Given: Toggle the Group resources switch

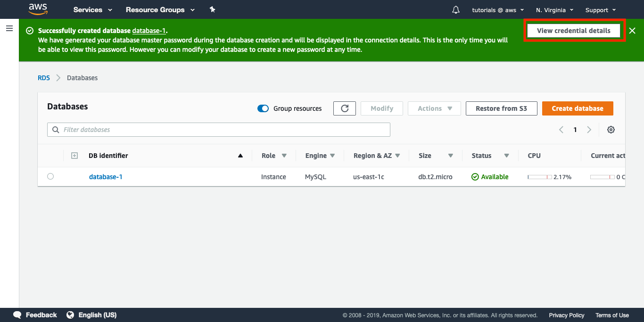Looking at the screenshot, I should pos(263,108).
